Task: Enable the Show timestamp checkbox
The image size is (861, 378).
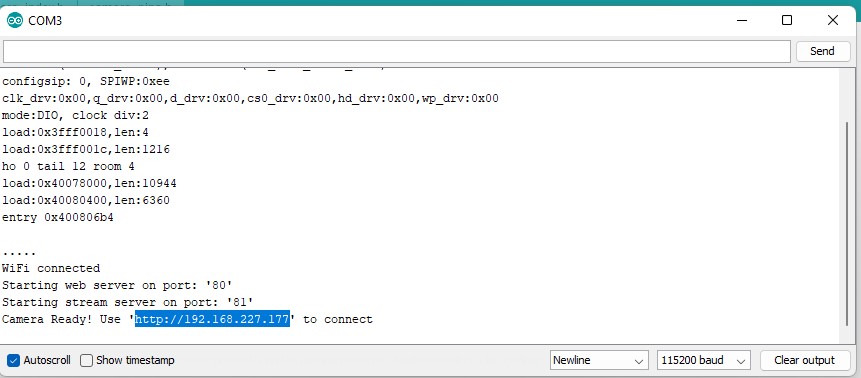Action: click(x=86, y=360)
